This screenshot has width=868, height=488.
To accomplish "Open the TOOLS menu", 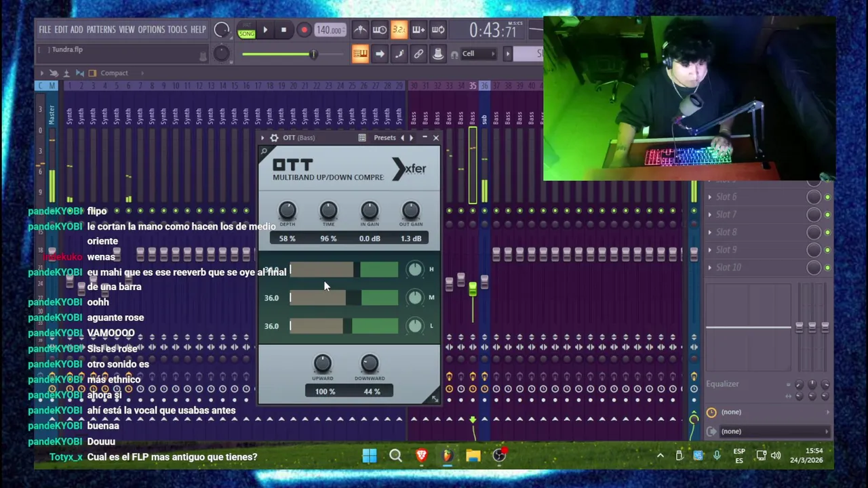I will click(x=177, y=30).
